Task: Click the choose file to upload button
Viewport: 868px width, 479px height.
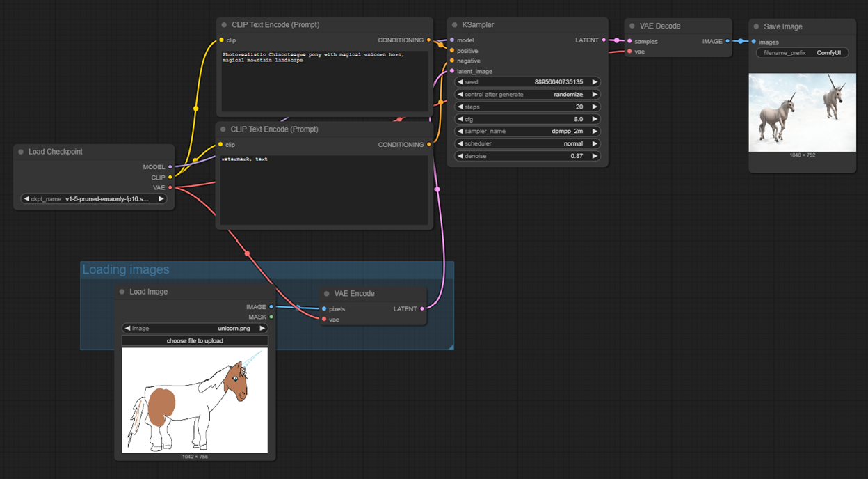Action: click(195, 340)
